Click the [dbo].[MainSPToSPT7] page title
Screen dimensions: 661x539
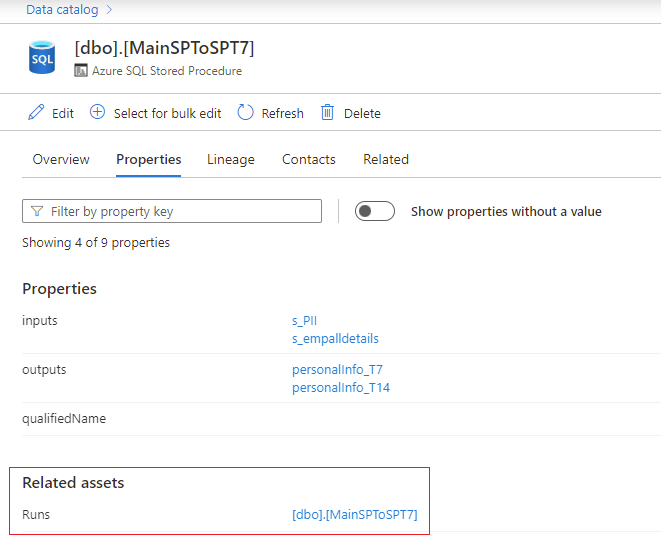[164, 48]
